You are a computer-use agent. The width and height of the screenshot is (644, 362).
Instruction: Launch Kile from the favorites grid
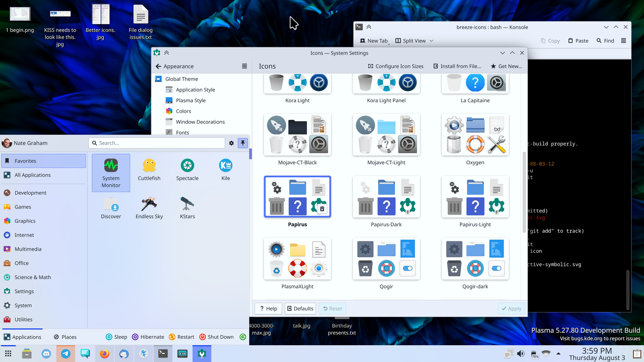[x=225, y=170]
